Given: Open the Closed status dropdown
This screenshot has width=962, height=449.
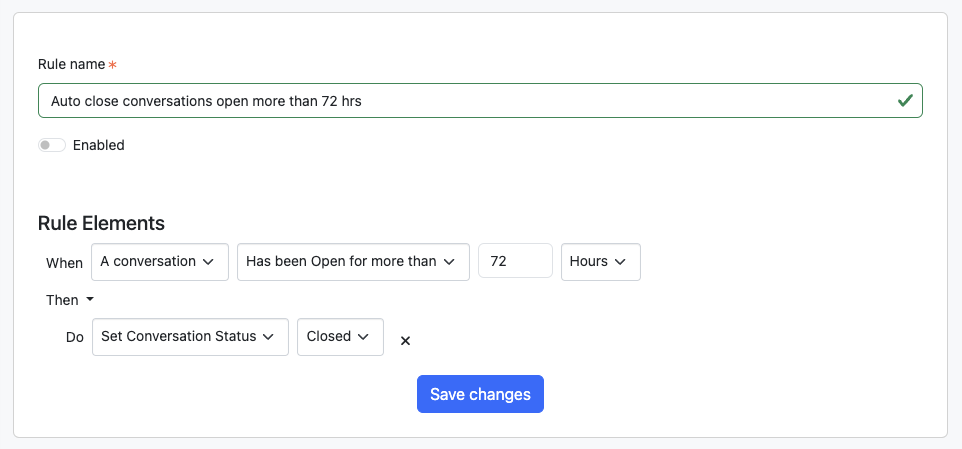Looking at the screenshot, I should (x=339, y=337).
